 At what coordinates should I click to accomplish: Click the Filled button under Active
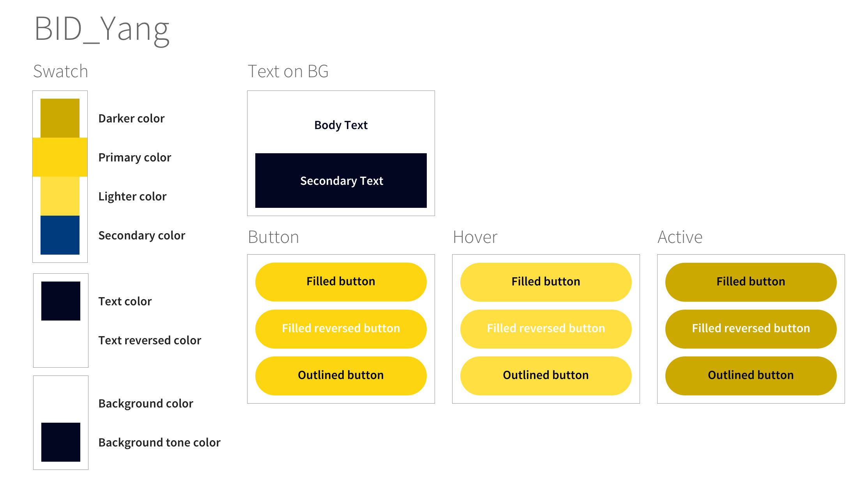point(751,282)
